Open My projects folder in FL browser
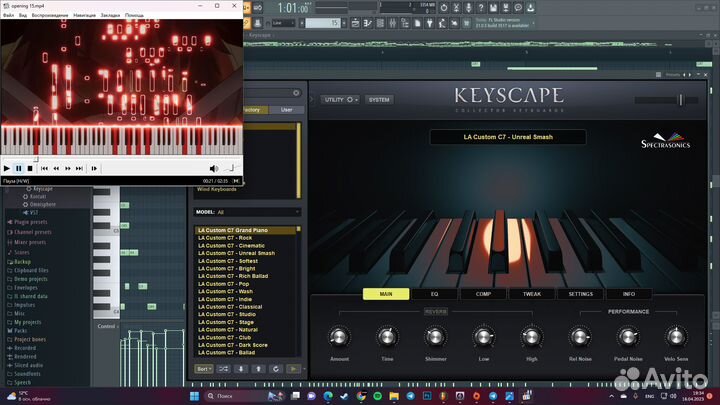Viewport: 720px width, 405px height. [x=27, y=321]
